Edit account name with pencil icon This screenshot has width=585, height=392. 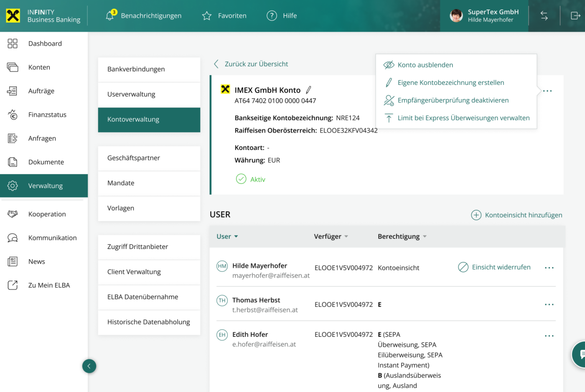(x=308, y=90)
